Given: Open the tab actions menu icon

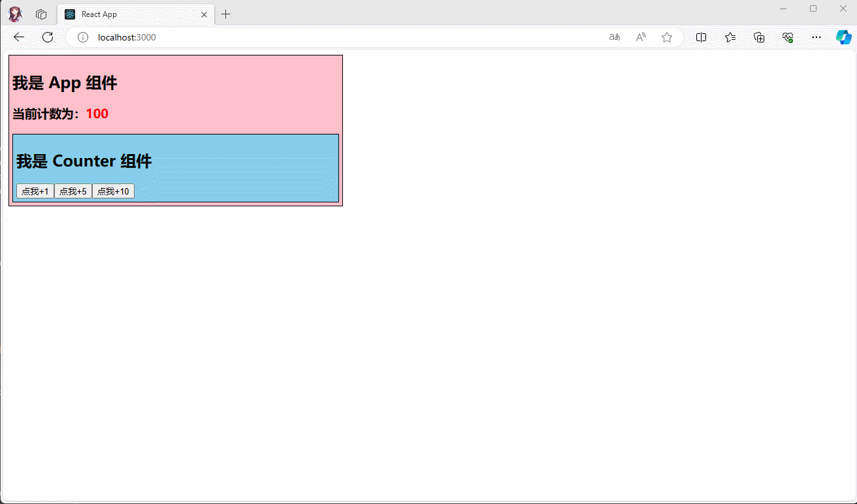Looking at the screenshot, I should click(41, 14).
